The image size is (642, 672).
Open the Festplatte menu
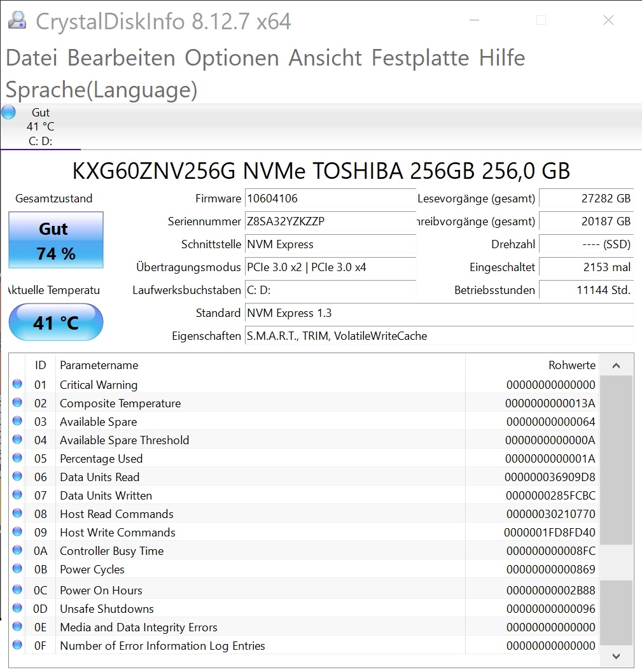[421, 58]
